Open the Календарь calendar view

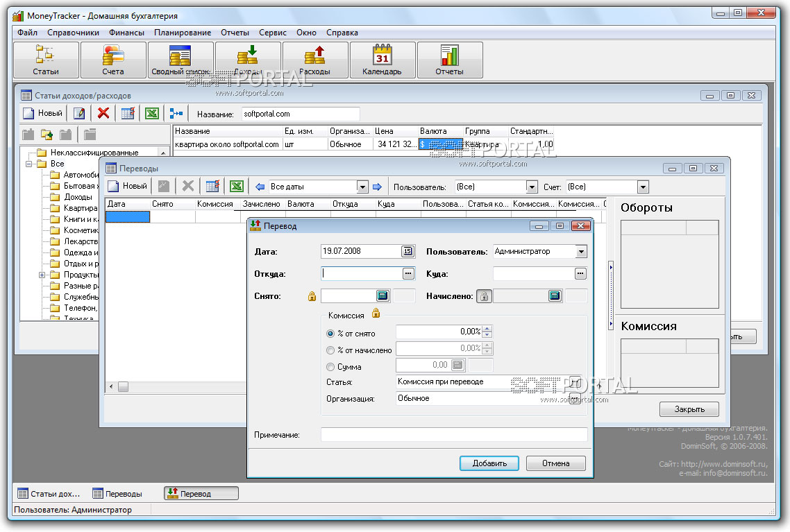coord(382,60)
